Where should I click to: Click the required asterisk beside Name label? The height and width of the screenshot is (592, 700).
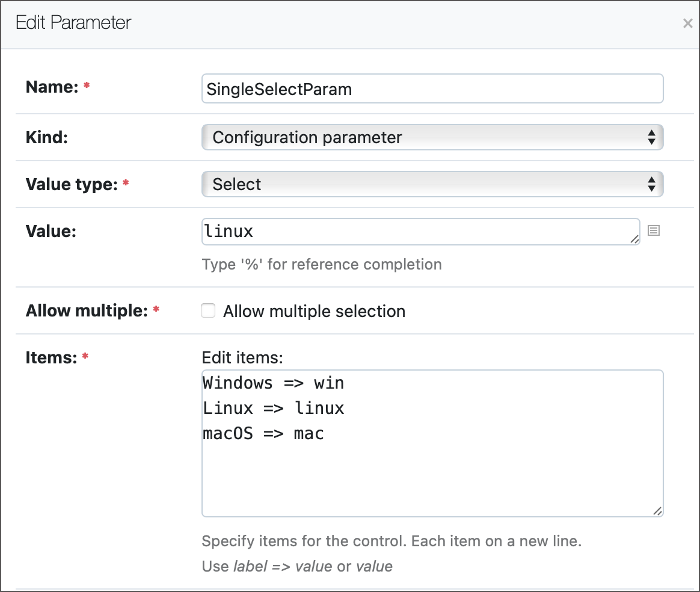[86, 85]
